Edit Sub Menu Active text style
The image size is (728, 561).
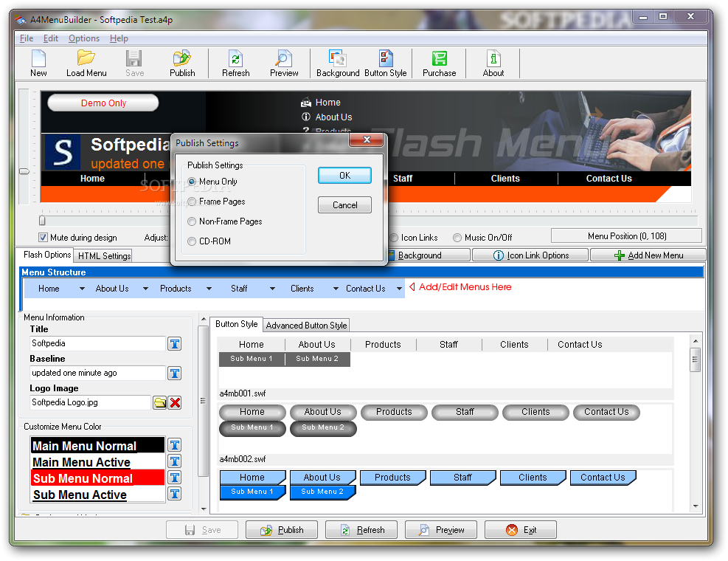click(x=175, y=494)
